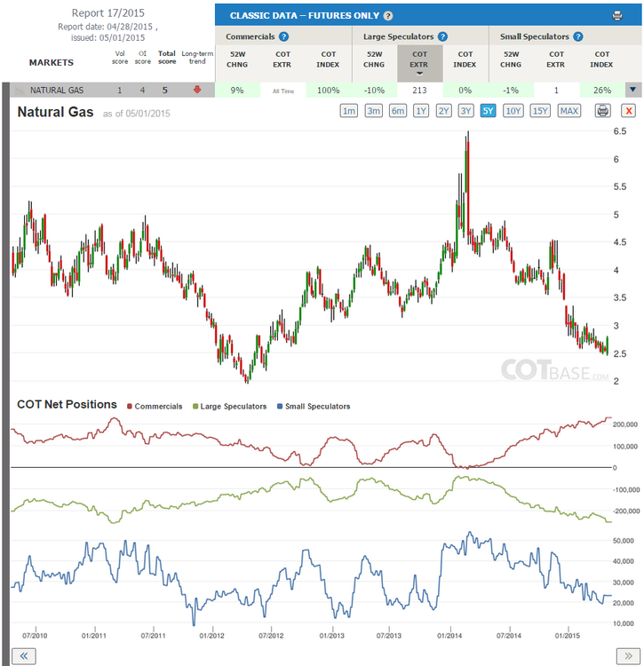
Task: Select the 1m time range
Action: point(349,111)
